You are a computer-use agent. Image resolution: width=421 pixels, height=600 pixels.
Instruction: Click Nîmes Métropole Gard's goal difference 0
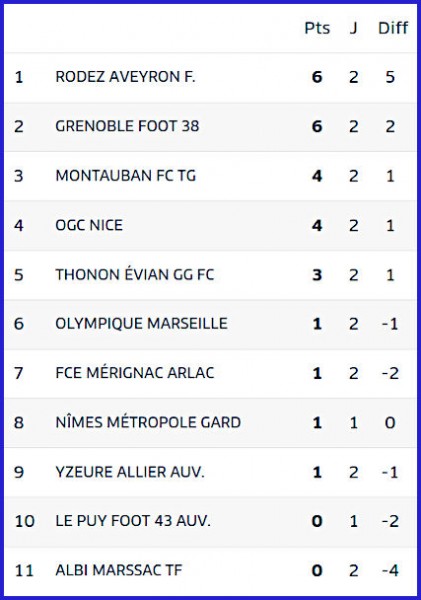tap(390, 422)
